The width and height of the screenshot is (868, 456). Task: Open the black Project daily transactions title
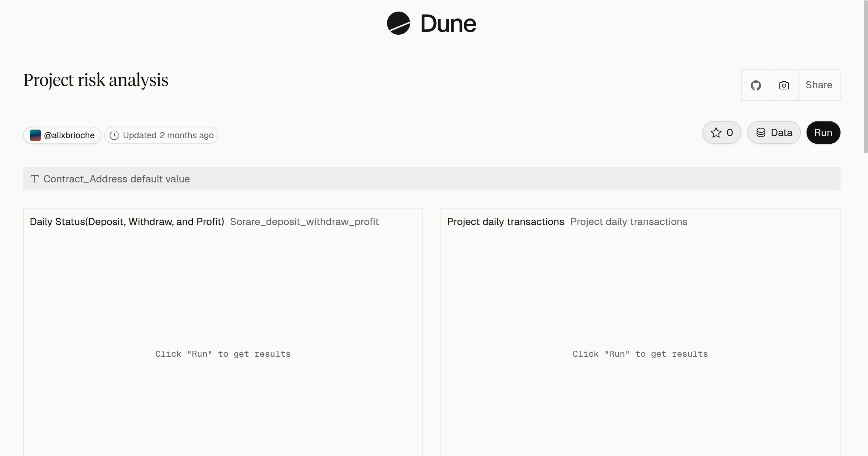pos(506,221)
